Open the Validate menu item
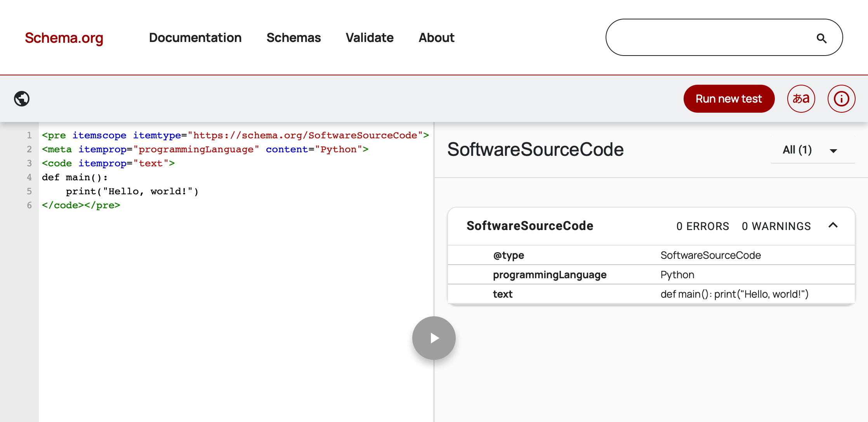This screenshot has width=868, height=422. [370, 38]
